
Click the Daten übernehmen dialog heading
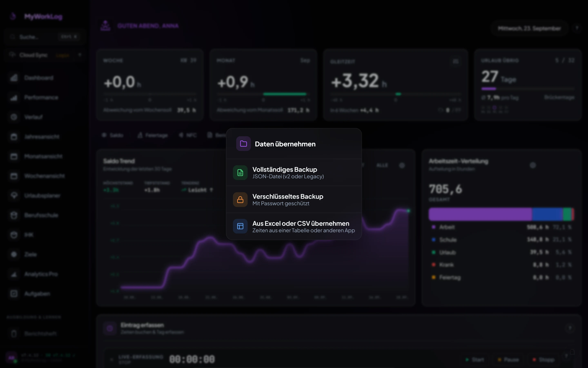285,144
